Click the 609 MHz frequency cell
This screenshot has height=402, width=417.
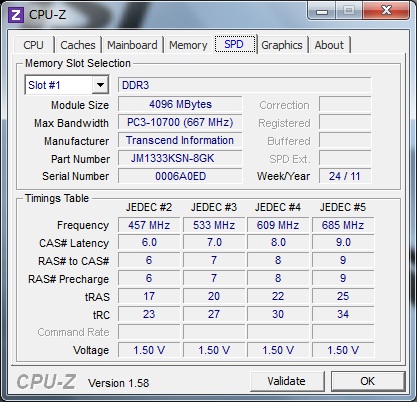(x=278, y=225)
